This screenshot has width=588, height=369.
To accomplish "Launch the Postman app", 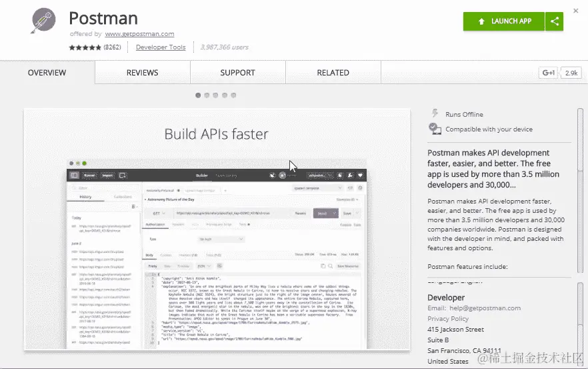I will tap(503, 21).
